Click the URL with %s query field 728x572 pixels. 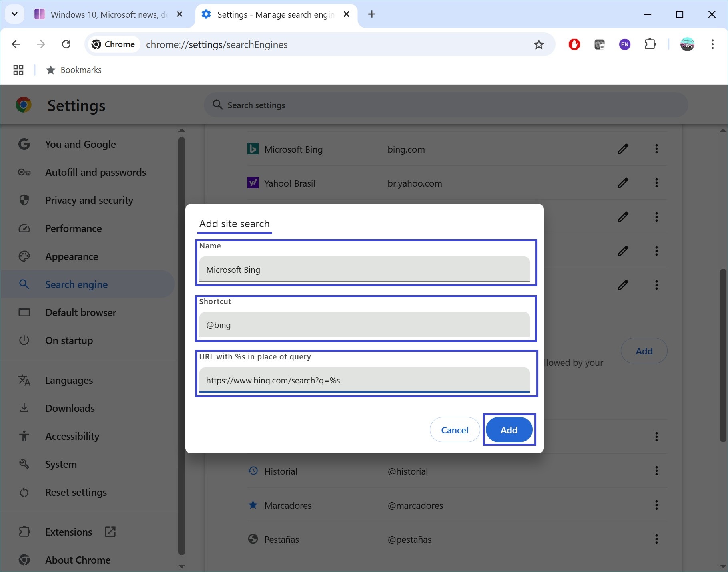pos(364,380)
